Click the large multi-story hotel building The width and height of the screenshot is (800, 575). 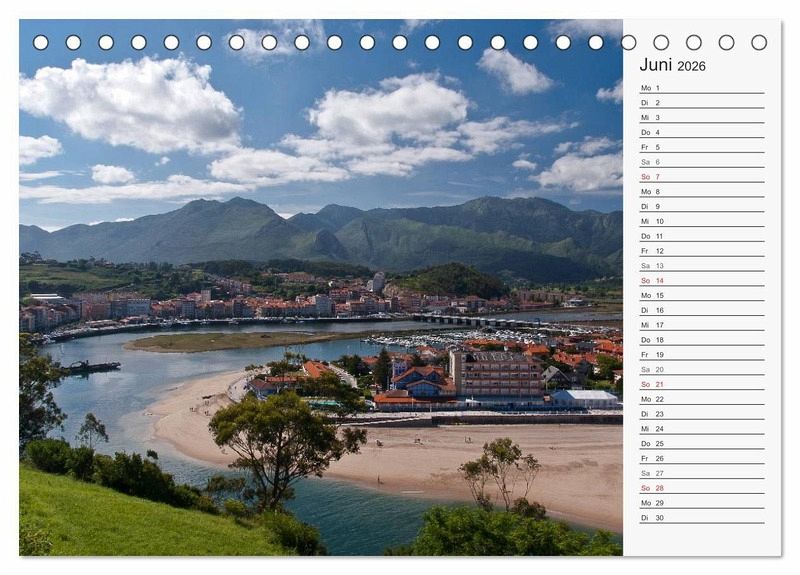(x=496, y=374)
